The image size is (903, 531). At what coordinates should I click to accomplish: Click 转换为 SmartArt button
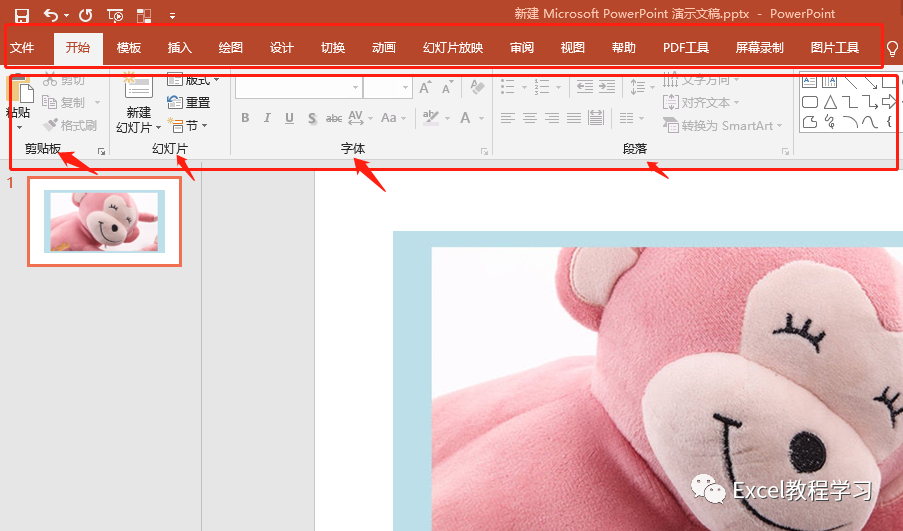(x=723, y=125)
